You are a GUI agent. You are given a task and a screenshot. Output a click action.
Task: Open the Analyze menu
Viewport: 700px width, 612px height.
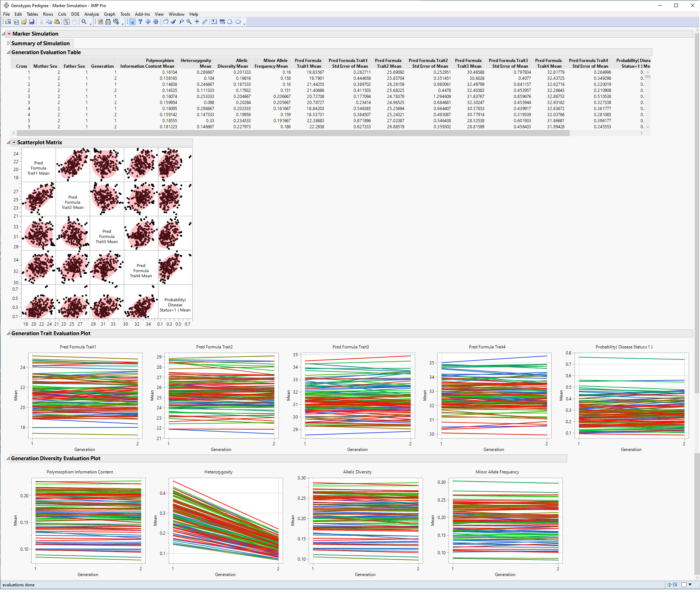(92, 14)
